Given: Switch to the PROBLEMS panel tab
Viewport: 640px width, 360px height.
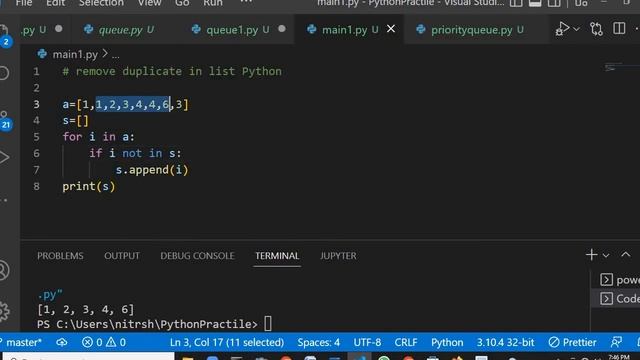Looking at the screenshot, I should pos(60,256).
